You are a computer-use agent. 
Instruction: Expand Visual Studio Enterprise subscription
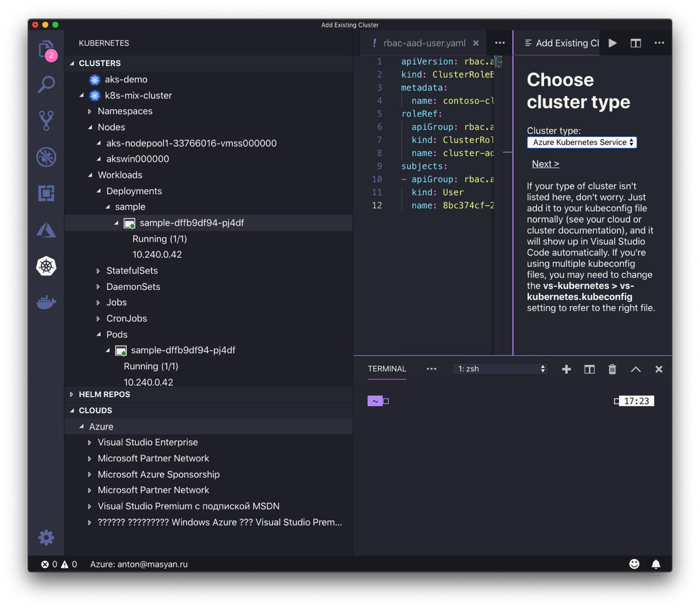(x=90, y=443)
